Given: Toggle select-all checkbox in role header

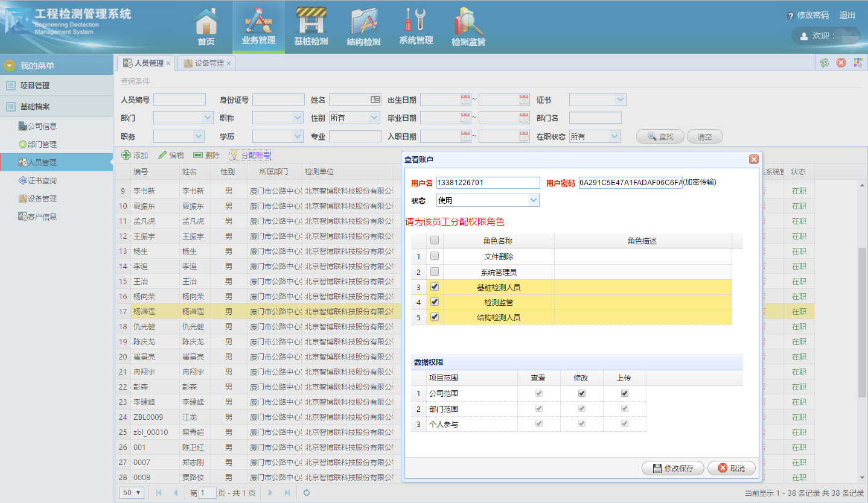Looking at the screenshot, I should 435,241.
